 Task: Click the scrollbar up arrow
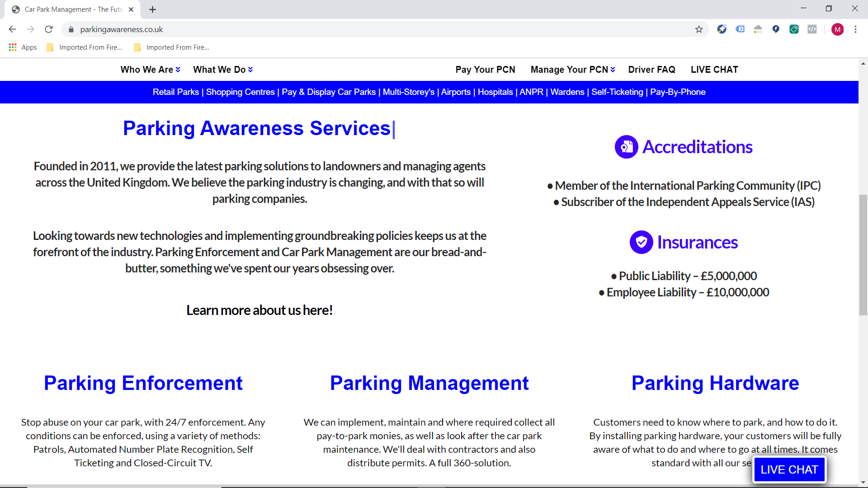[863, 64]
